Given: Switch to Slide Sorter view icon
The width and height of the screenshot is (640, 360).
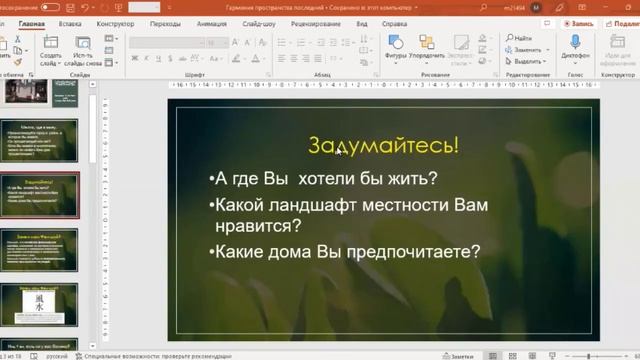Looking at the screenshot, I should (x=513, y=356).
